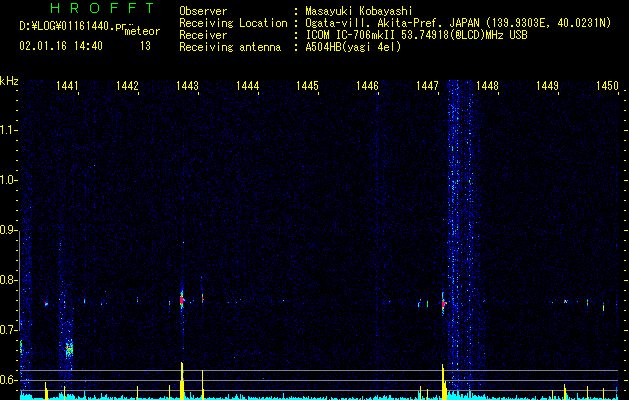Click the 1448 time axis marker
This screenshot has width=629, height=400.
(x=487, y=86)
